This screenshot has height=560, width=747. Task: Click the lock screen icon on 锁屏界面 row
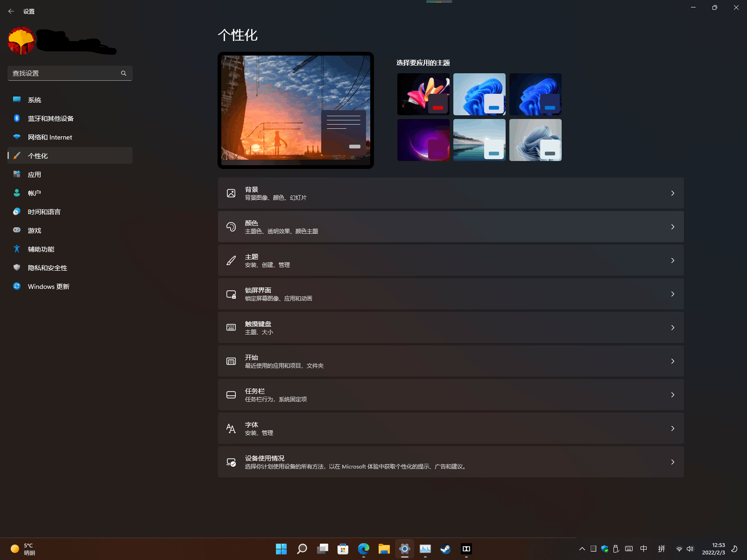(x=231, y=294)
